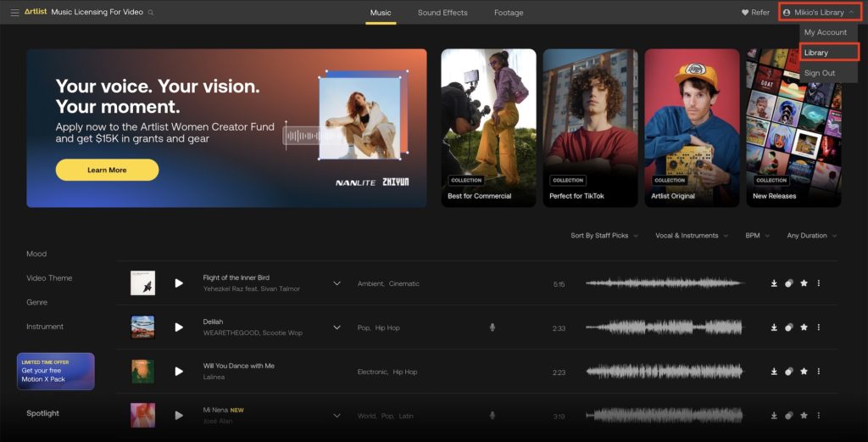Download the Delilah track
This screenshot has width=868, height=442.
pos(774,327)
